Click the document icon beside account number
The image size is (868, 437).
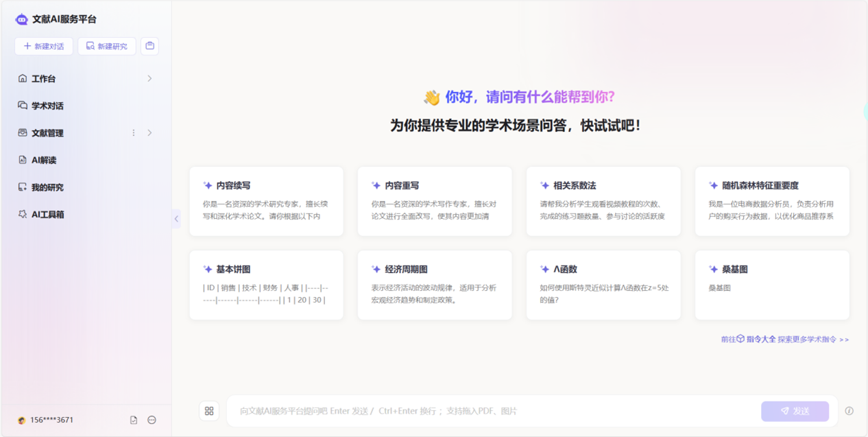134,420
